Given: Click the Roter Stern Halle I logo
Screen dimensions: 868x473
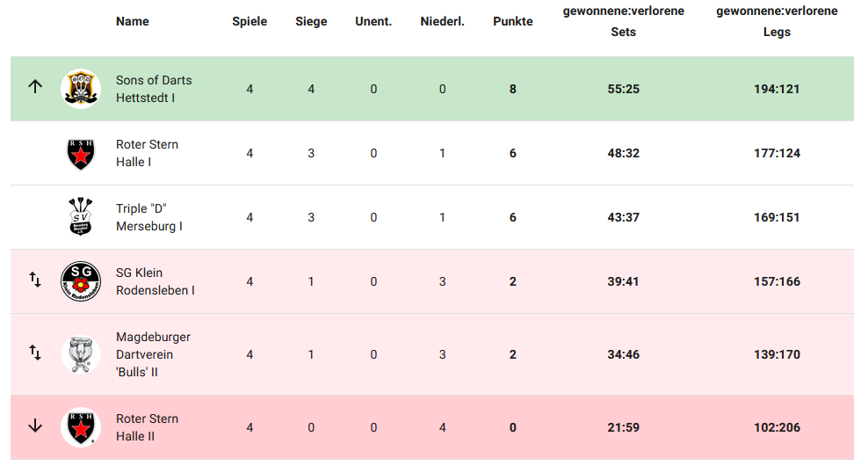Looking at the screenshot, I should pyautogui.click(x=81, y=154).
